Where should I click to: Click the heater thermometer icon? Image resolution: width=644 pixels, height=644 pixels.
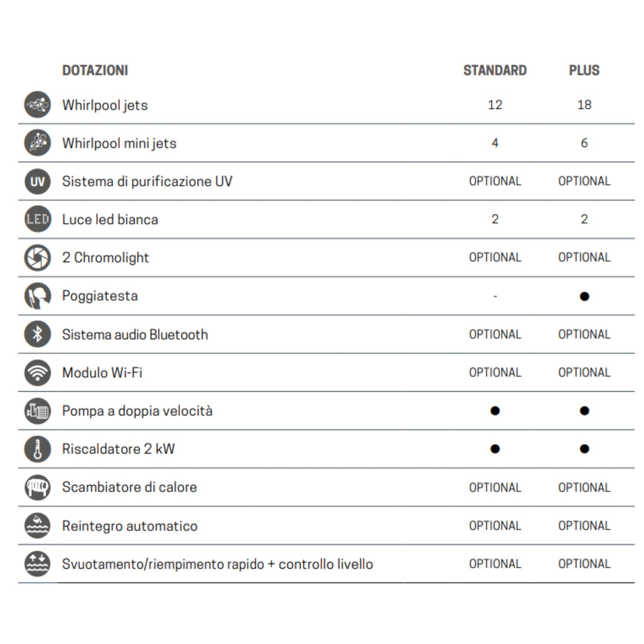pos(38,449)
